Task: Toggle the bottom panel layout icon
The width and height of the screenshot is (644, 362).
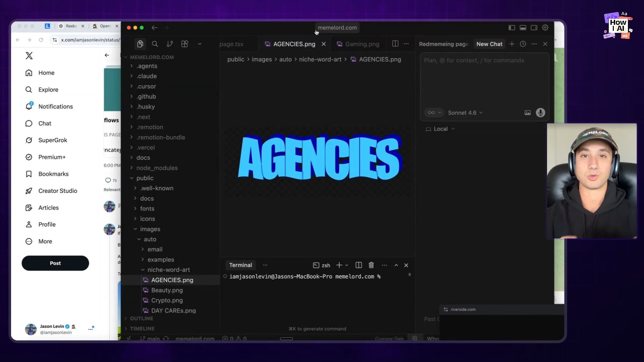Action: 523,28
